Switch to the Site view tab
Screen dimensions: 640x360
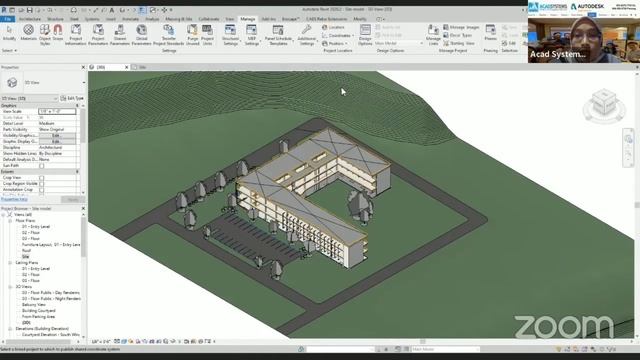click(x=142, y=67)
